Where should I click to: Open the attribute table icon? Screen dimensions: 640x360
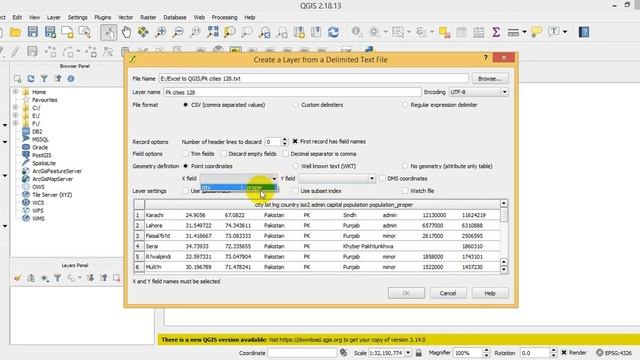(462, 32)
